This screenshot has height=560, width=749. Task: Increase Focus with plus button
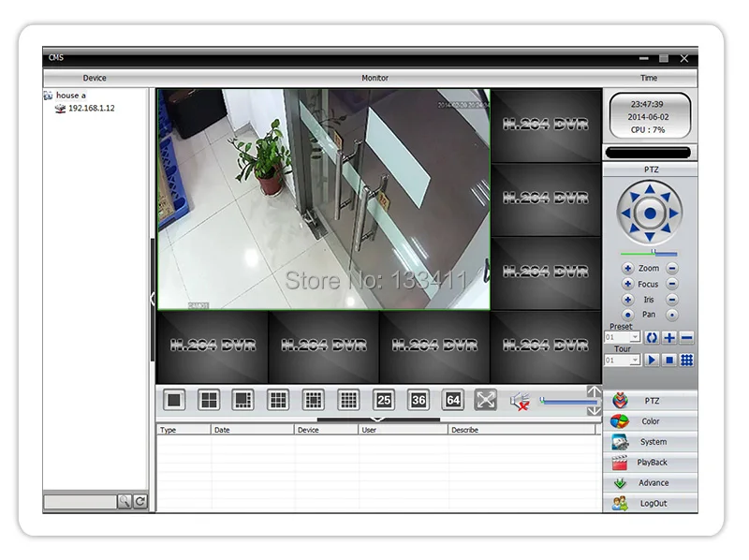click(x=627, y=284)
